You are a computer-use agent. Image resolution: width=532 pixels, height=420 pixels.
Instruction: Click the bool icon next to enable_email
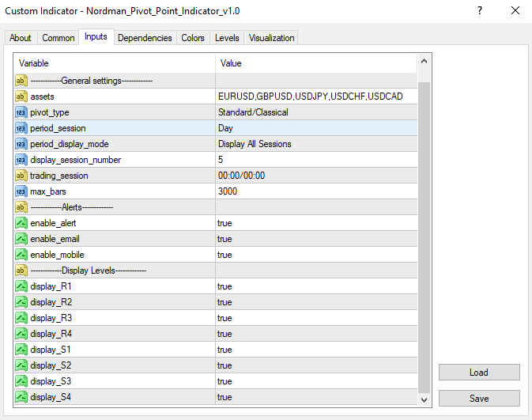pyautogui.click(x=21, y=239)
